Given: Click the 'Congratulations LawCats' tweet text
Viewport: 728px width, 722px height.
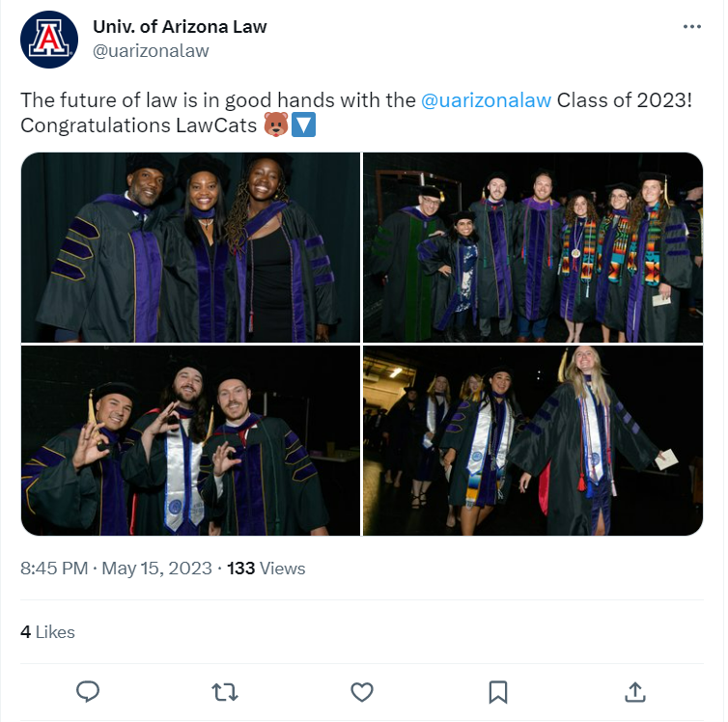Looking at the screenshot, I should coord(139,125).
